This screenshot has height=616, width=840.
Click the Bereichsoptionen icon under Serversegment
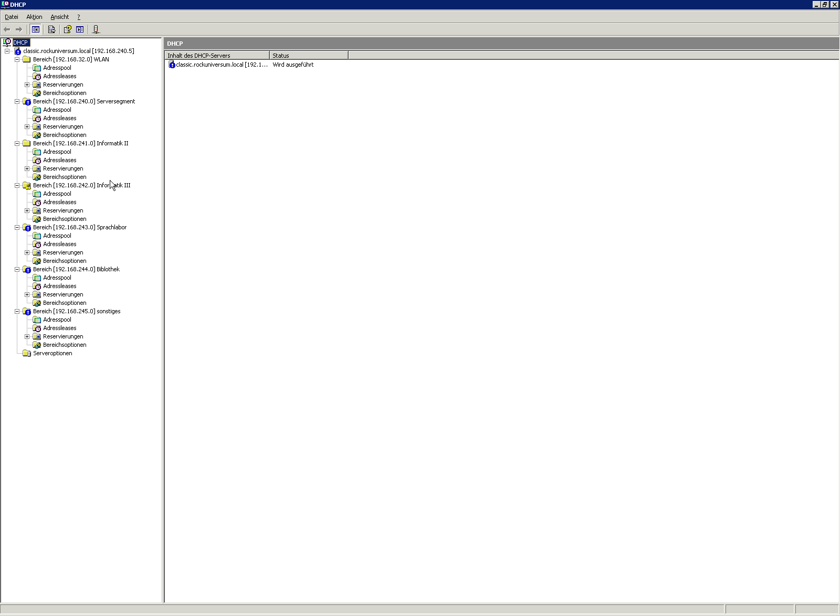pyautogui.click(x=37, y=135)
